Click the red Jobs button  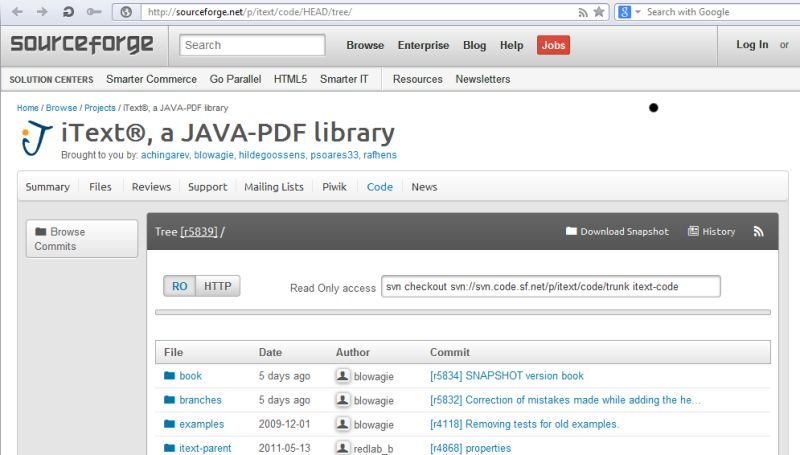coord(553,45)
